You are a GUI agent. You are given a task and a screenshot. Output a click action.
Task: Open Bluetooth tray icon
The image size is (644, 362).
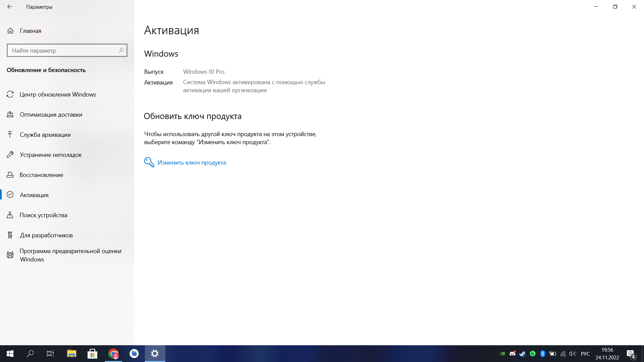tap(543, 354)
